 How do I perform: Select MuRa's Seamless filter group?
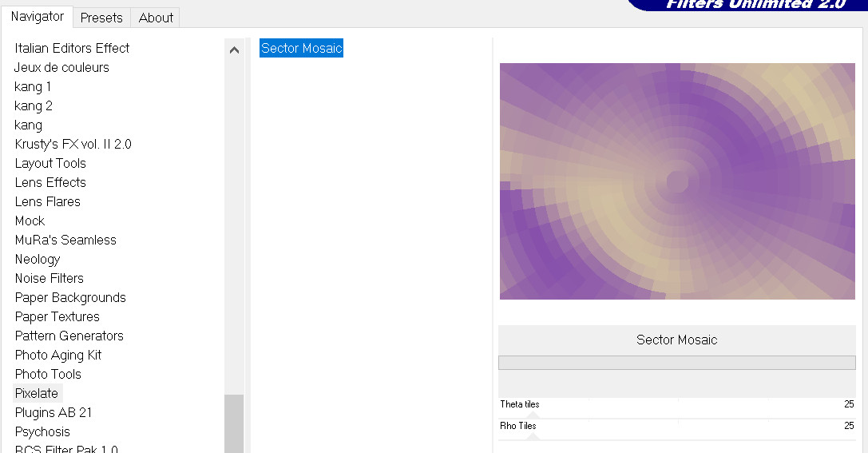[65, 240]
